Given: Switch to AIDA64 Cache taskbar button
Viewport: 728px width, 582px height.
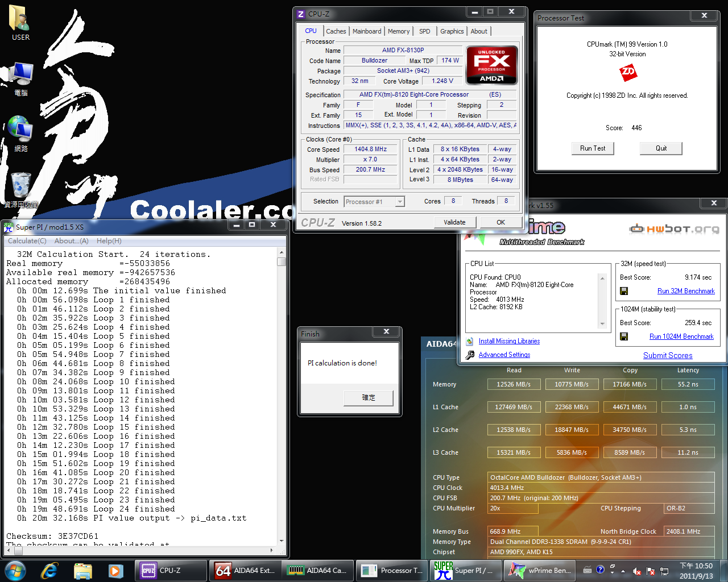Looking at the screenshot, I should (x=317, y=570).
